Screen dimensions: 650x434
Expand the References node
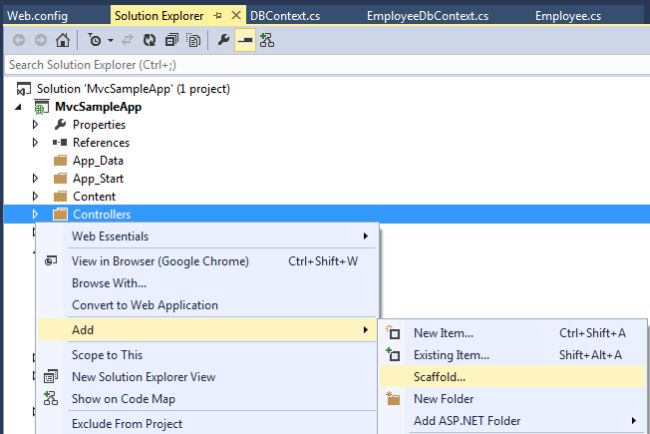(x=35, y=142)
